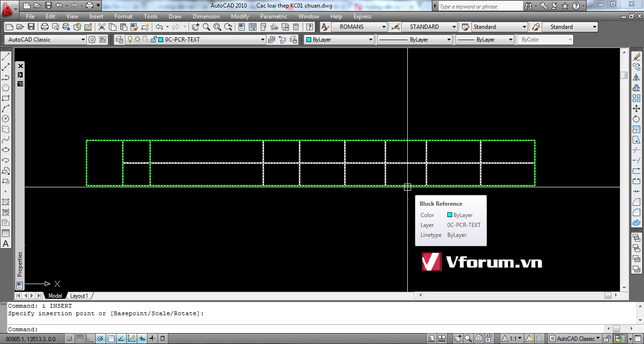Click the Workspace Settings gear icon
This screenshot has width=644, height=344.
coord(92,40)
